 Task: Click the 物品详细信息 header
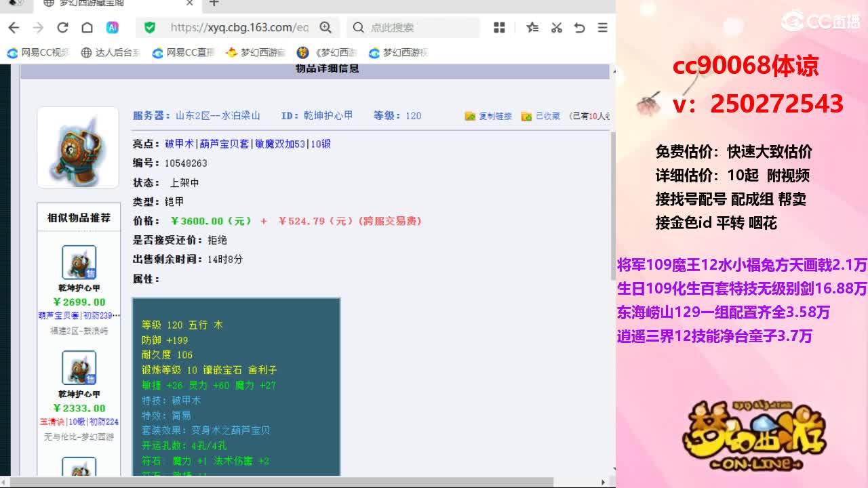pos(328,68)
